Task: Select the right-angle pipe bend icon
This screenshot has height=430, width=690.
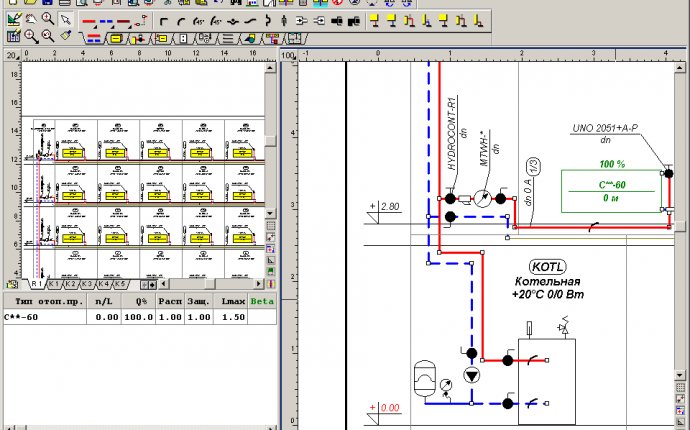Action: pos(163,20)
